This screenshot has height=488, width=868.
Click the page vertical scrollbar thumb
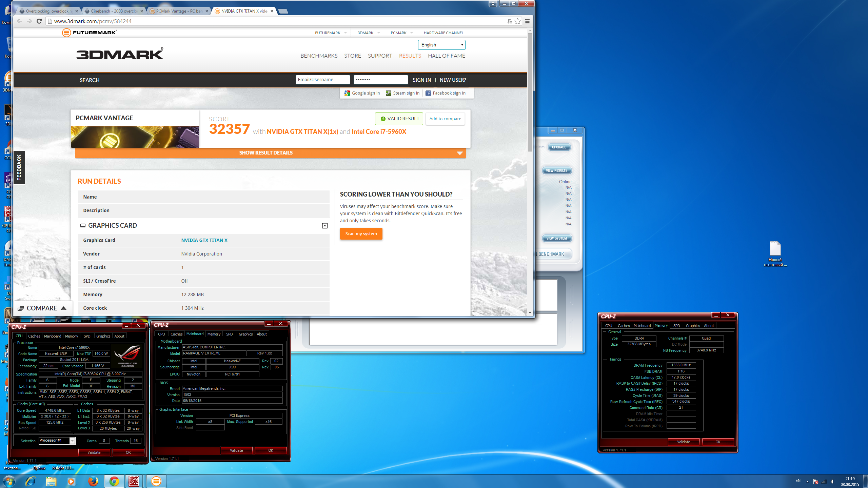(530, 91)
